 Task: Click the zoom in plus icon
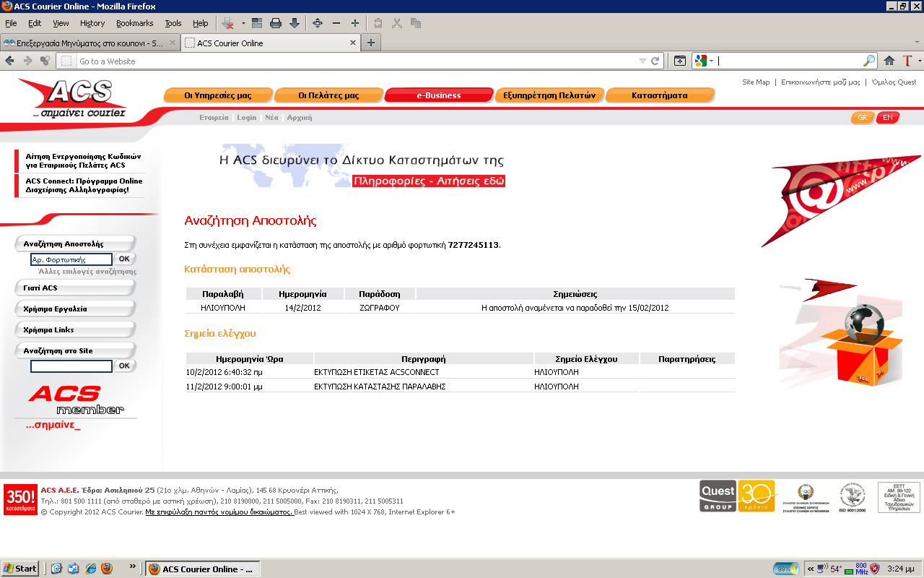[x=355, y=23]
